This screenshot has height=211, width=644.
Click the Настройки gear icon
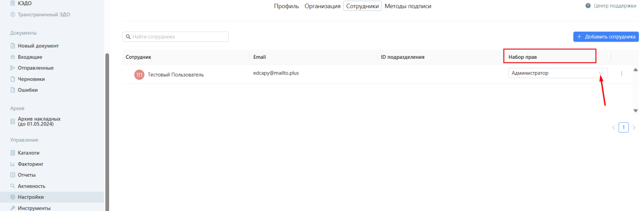[12, 197]
